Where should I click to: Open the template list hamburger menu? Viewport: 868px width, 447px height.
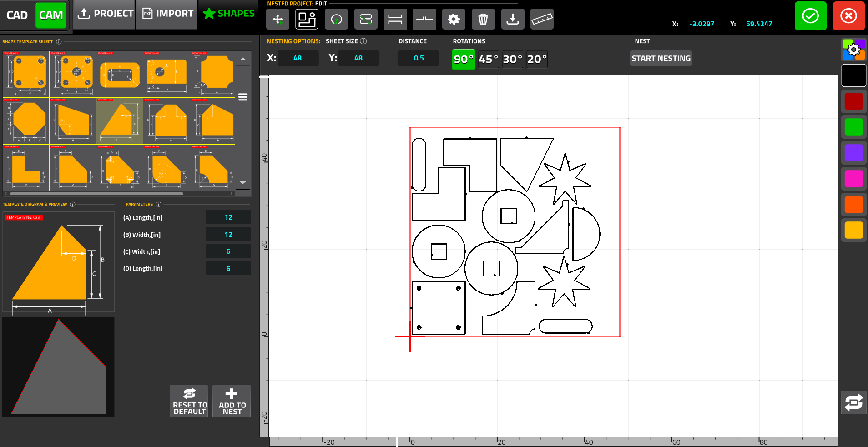pos(243,97)
